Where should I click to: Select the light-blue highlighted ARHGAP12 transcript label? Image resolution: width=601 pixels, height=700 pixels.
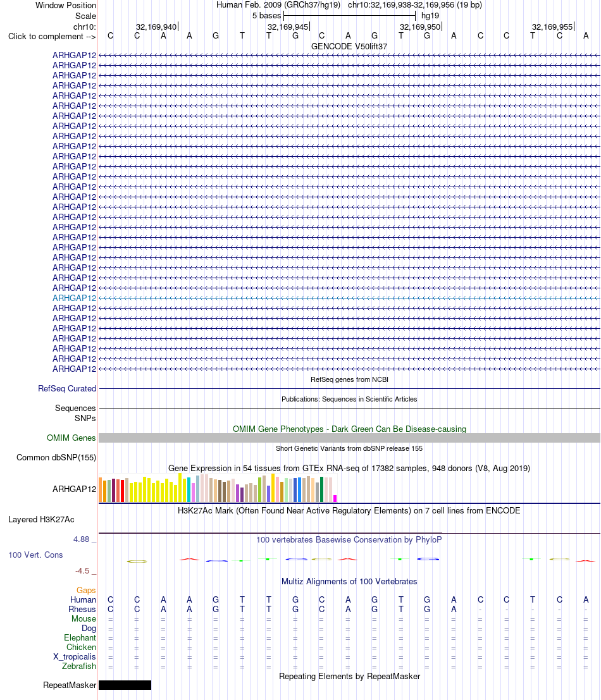[74, 298]
